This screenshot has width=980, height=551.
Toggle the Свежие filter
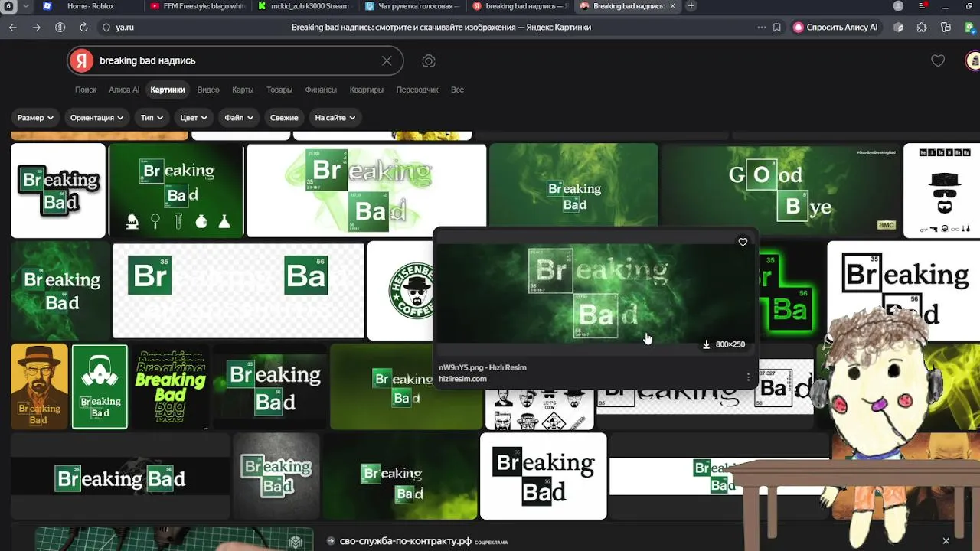[284, 118]
